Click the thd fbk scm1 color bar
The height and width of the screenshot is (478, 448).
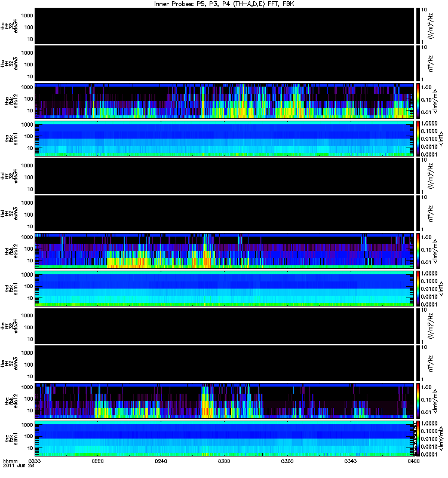[418, 289]
